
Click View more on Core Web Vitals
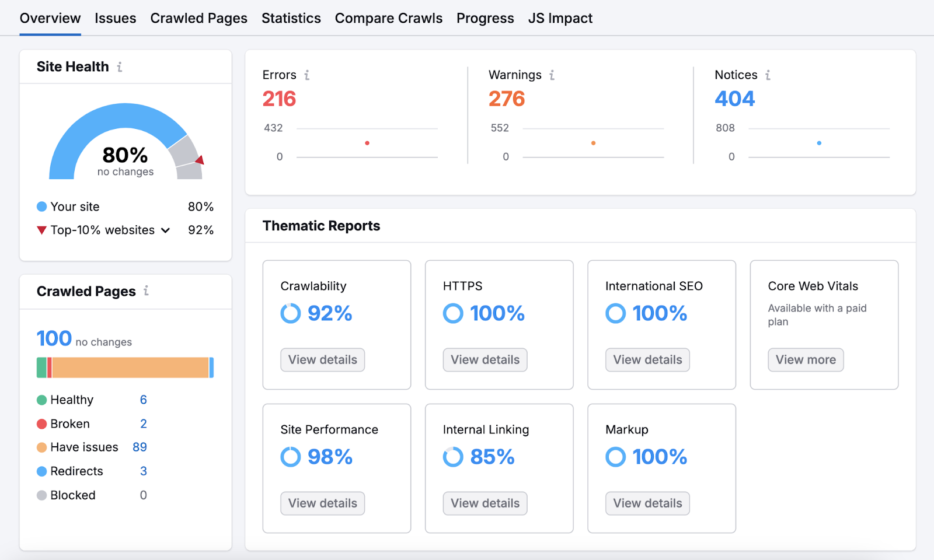click(805, 359)
